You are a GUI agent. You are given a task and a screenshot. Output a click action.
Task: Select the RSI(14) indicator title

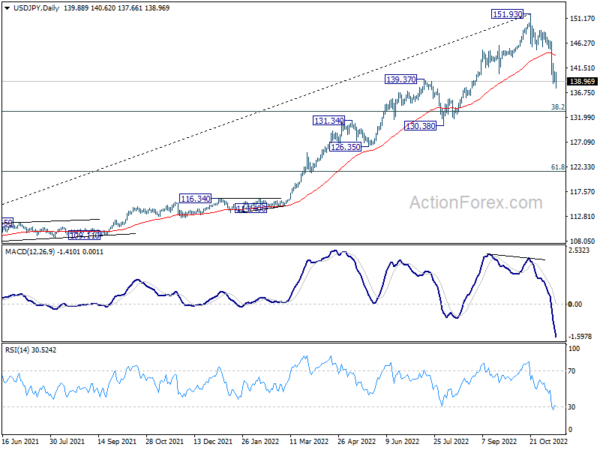17,350
